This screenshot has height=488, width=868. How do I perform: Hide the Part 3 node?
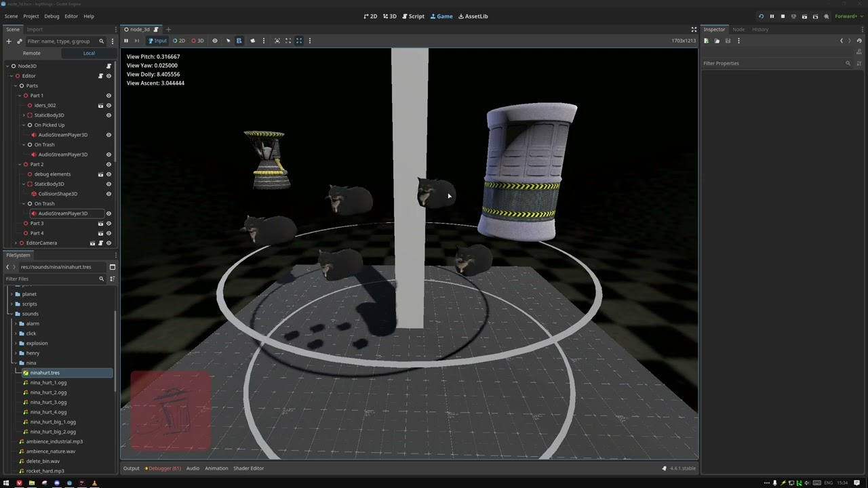tap(108, 223)
